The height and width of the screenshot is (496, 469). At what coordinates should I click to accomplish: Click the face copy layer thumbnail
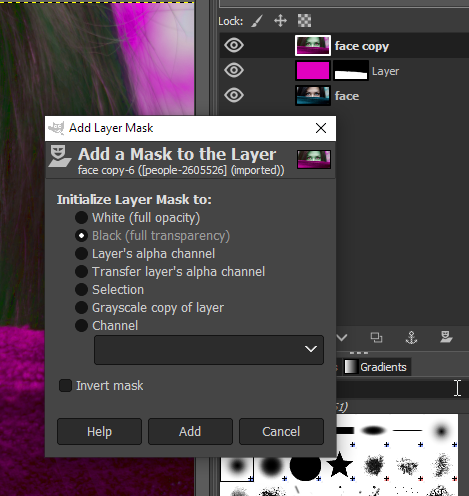click(x=313, y=45)
